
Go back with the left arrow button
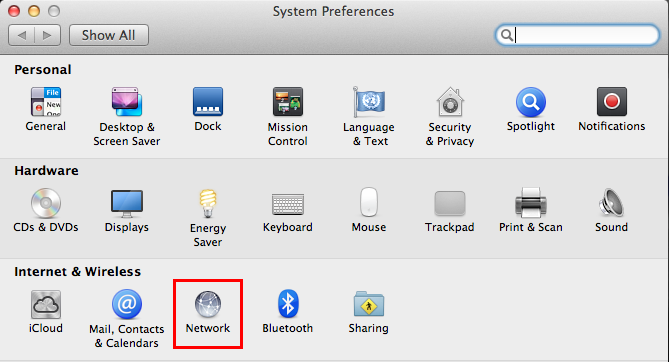coord(21,35)
